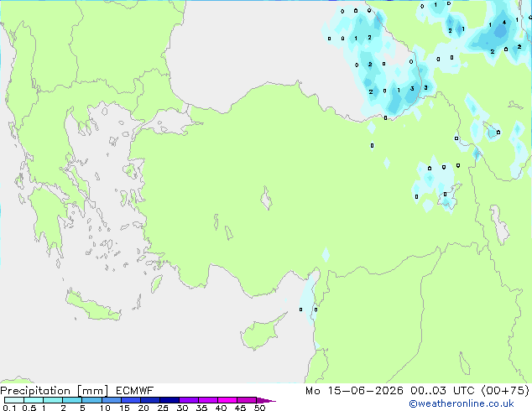Click the 45–50 mm legend color swatch

point(247,400)
